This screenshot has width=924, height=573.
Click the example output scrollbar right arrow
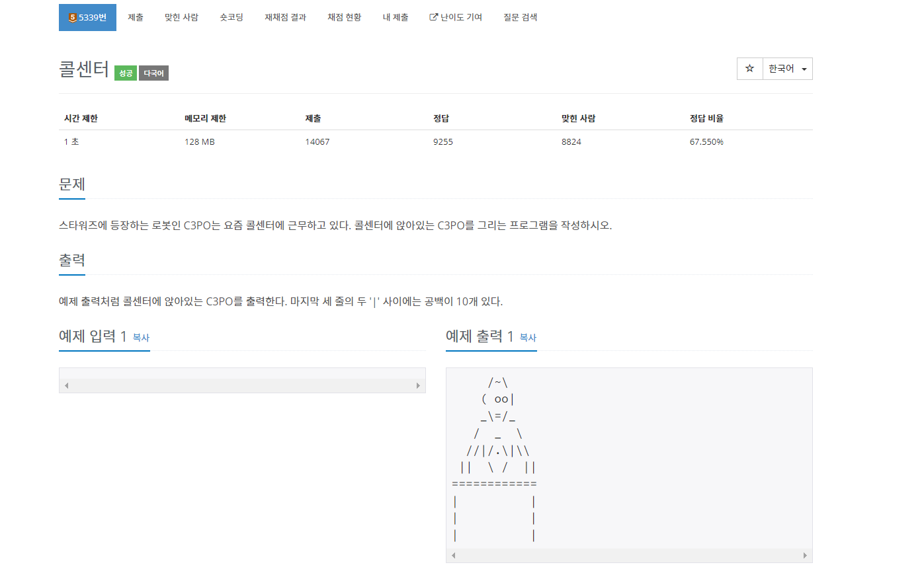pyautogui.click(x=805, y=555)
